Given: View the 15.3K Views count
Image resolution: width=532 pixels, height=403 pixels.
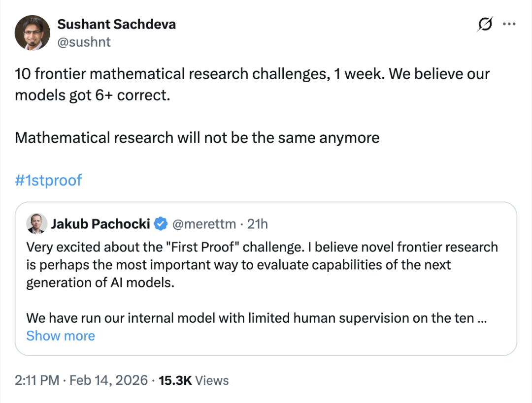Looking at the screenshot, I should tap(194, 380).
